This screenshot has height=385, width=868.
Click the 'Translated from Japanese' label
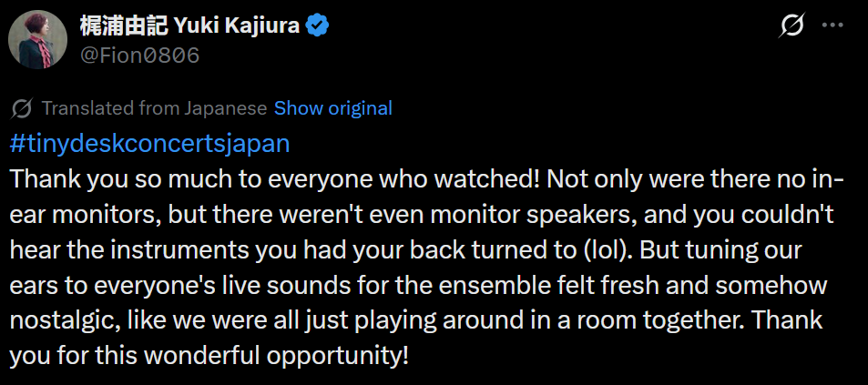(x=154, y=108)
